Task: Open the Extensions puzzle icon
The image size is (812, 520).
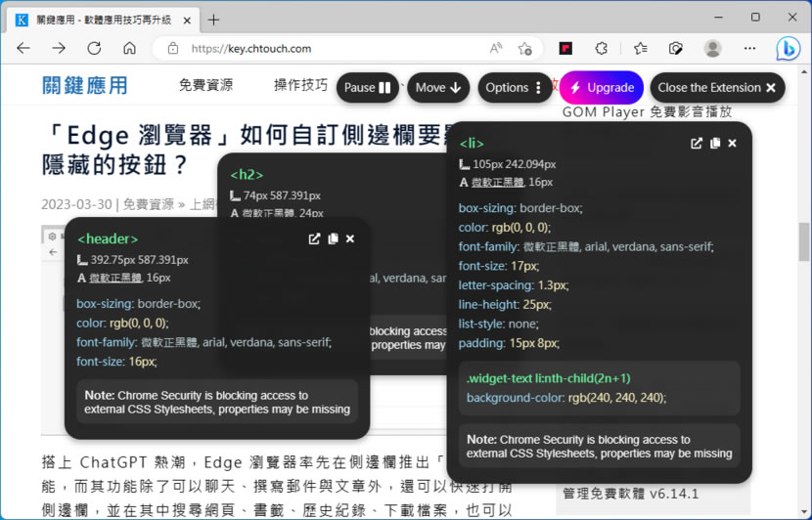Action: pyautogui.click(x=602, y=48)
